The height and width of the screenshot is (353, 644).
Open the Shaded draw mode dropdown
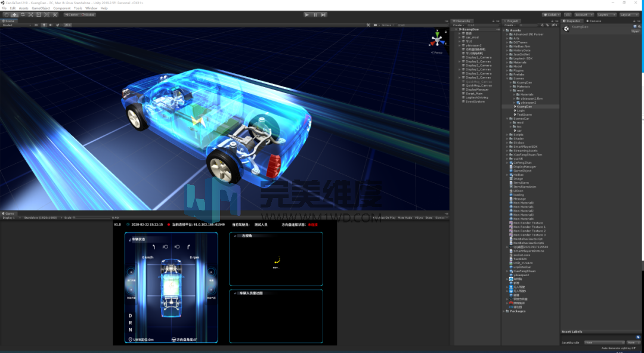[x=16, y=25]
